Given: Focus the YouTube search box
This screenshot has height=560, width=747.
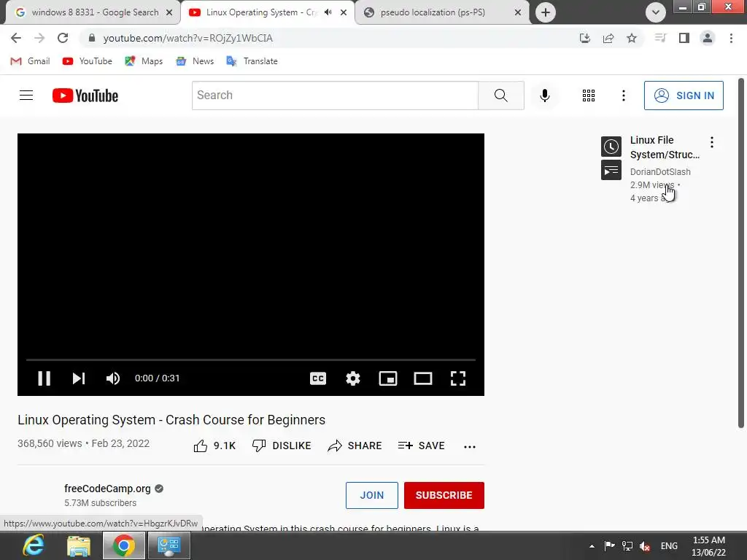Looking at the screenshot, I should point(335,96).
